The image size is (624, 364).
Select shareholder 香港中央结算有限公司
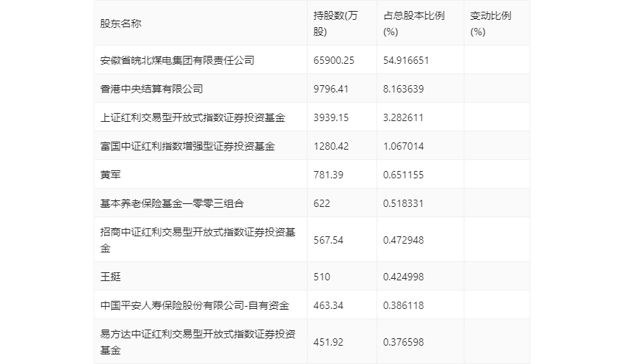[x=152, y=89]
